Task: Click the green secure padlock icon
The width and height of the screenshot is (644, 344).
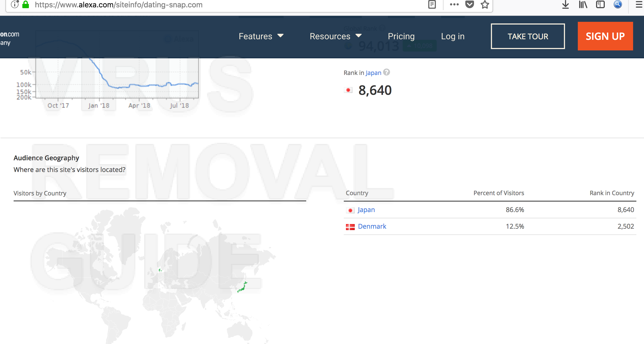Action: coord(26,4)
